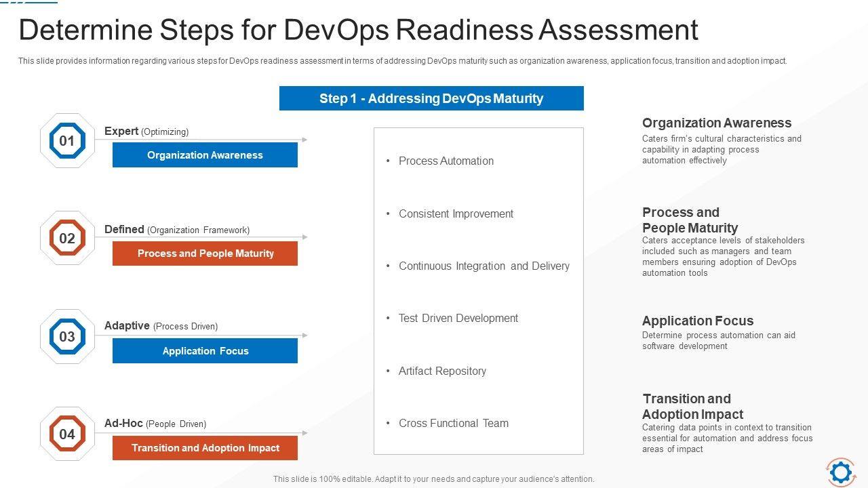Select the orange octagon badge 04
The width and height of the screenshot is (868, 488).
coord(67,434)
